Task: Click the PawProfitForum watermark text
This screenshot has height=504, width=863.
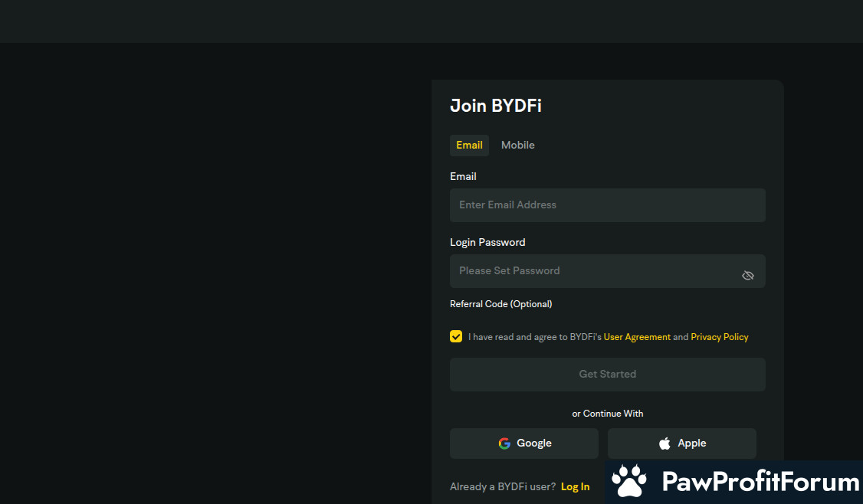Action: point(760,482)
